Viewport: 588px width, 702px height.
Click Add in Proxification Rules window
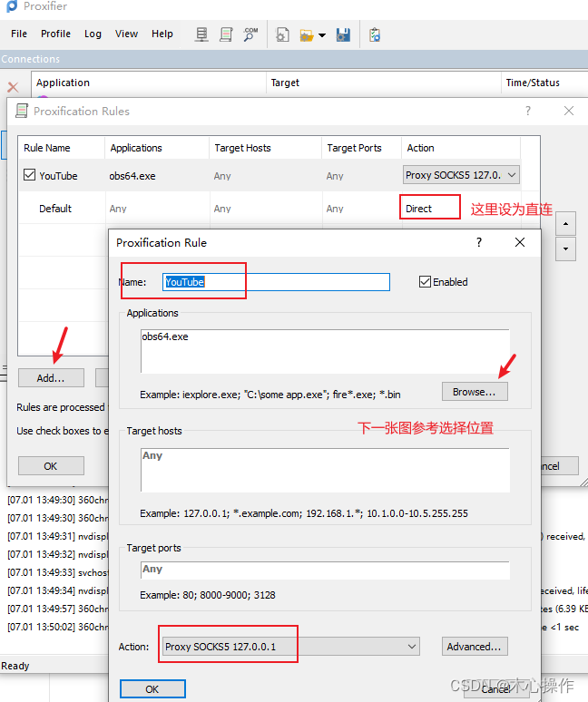point(51,378)
